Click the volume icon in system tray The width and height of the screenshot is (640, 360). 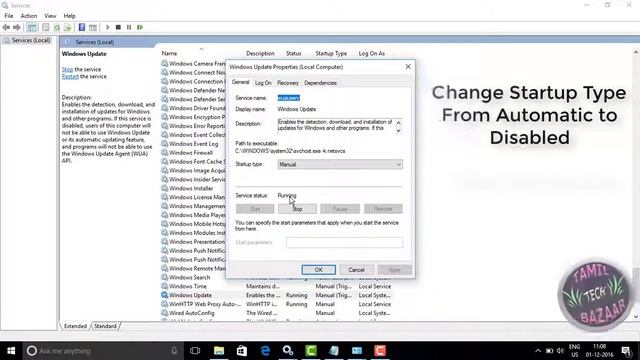click(x=560, y=351)
